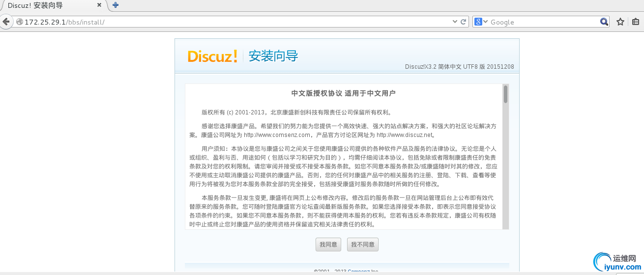Open the bookmarks list icon
The image size is (644, 275).
coord(636,22)
